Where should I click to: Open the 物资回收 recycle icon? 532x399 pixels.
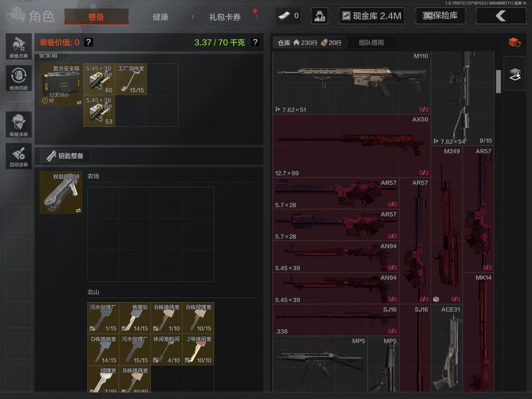[19, 78]
